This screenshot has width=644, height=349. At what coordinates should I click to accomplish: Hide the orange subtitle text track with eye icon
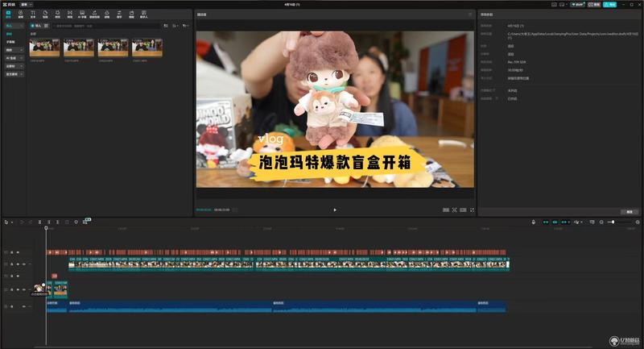point(18,252)
